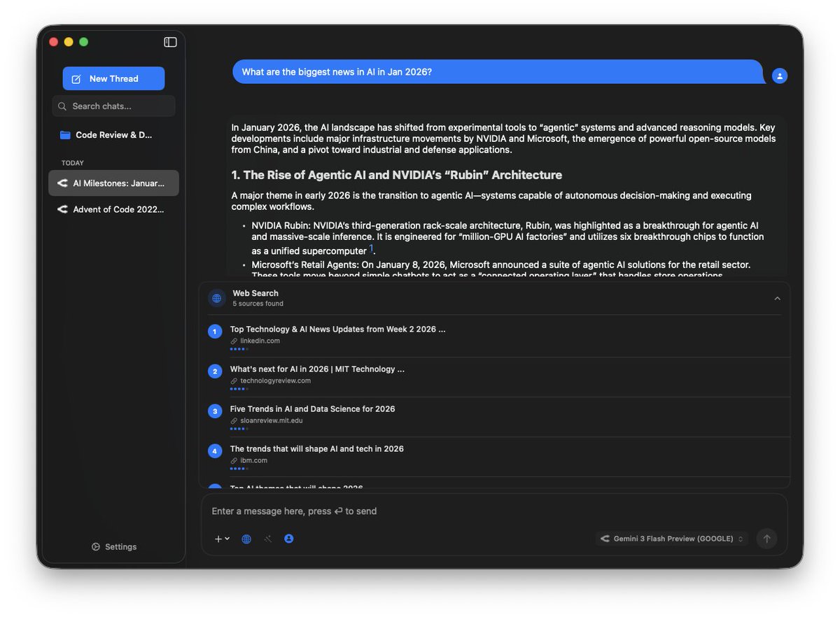
Task: Select the AI Milestones: Januar... thread
Action: pyautogui.click(x=113, y=183)
